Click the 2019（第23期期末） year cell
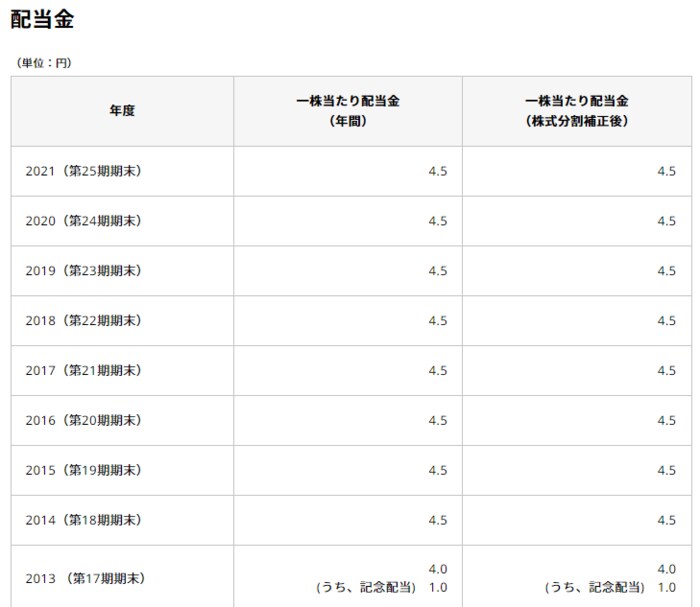This screenshot has height=607, width=700. point(83,271)
